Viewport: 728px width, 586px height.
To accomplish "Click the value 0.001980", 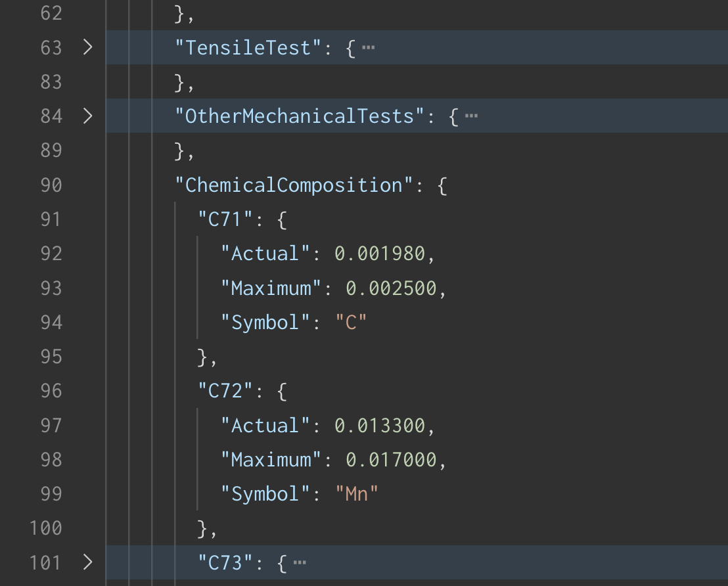I will click(380, 254).
